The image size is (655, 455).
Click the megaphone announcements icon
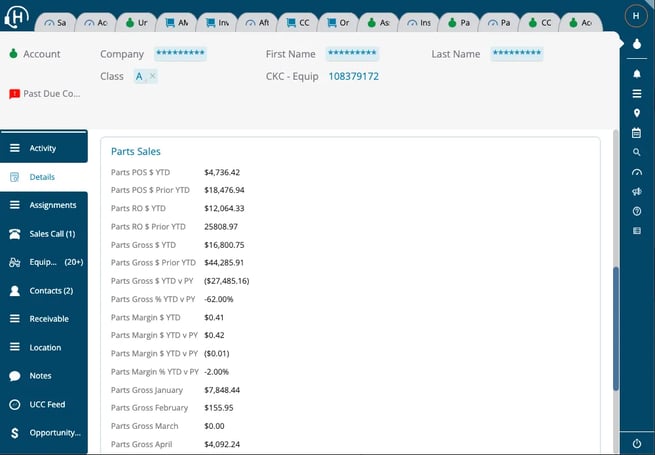click(637, 192)
